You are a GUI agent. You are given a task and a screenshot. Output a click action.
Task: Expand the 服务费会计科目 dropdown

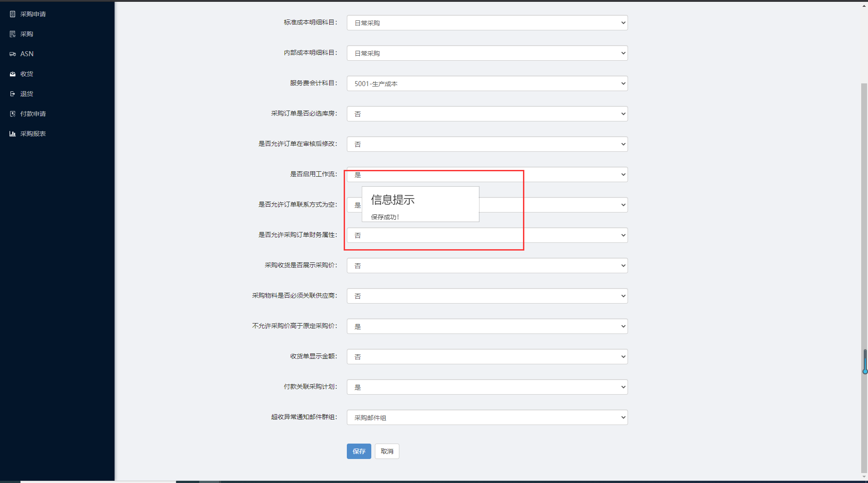487,83
